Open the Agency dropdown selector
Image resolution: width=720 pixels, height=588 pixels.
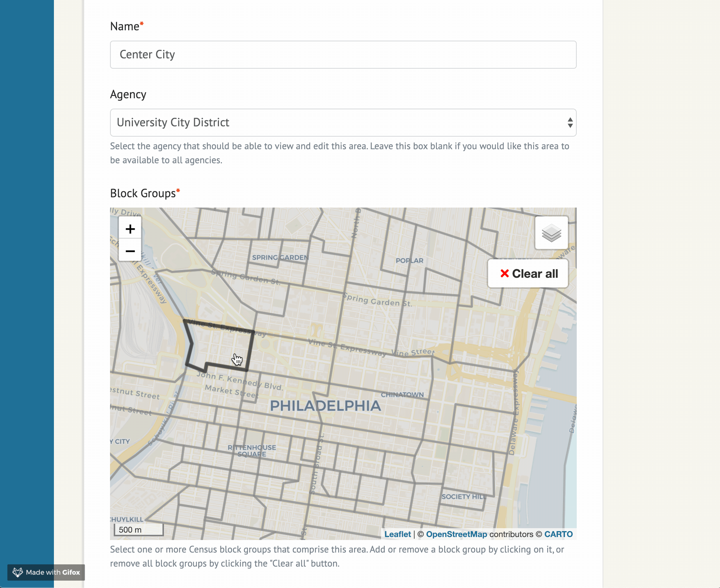click(x=343, y=123)
